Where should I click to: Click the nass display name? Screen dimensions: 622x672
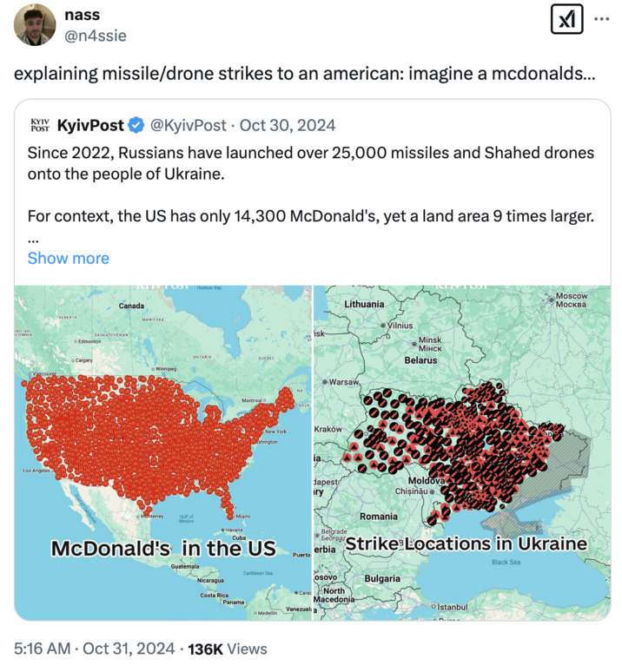[82, 16]
